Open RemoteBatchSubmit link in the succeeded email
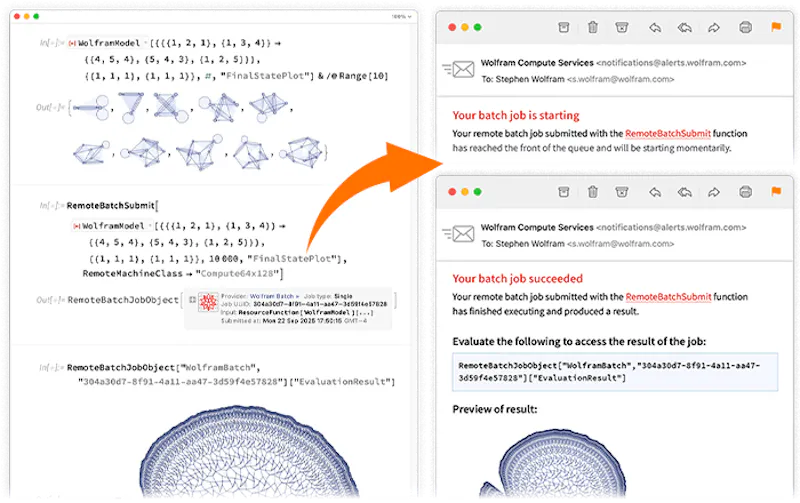This screenshot has width=800, height=503. pyautogui.click(x=668, y=296)
